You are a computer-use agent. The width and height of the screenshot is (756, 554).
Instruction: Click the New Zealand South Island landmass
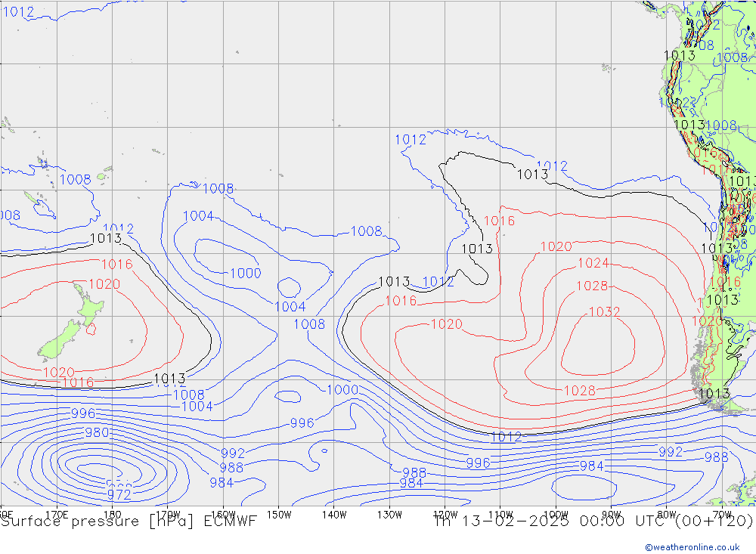coord(59,340)
